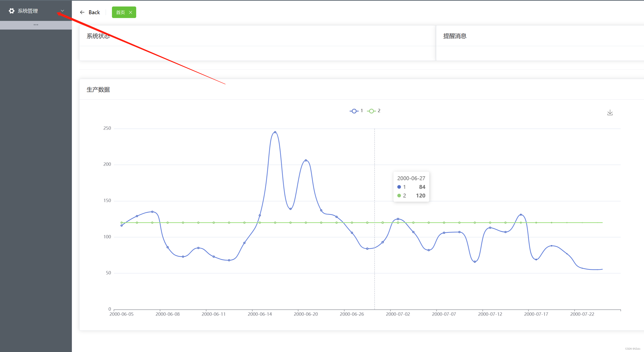This screenshot has width=644, height=352.
Task: Switch to the 首页 tab
Action: 121,12
